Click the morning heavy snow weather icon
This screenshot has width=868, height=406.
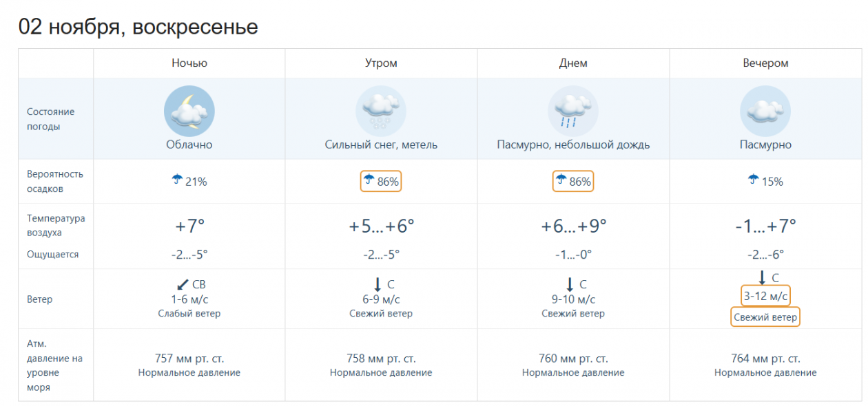pos(381,110)
